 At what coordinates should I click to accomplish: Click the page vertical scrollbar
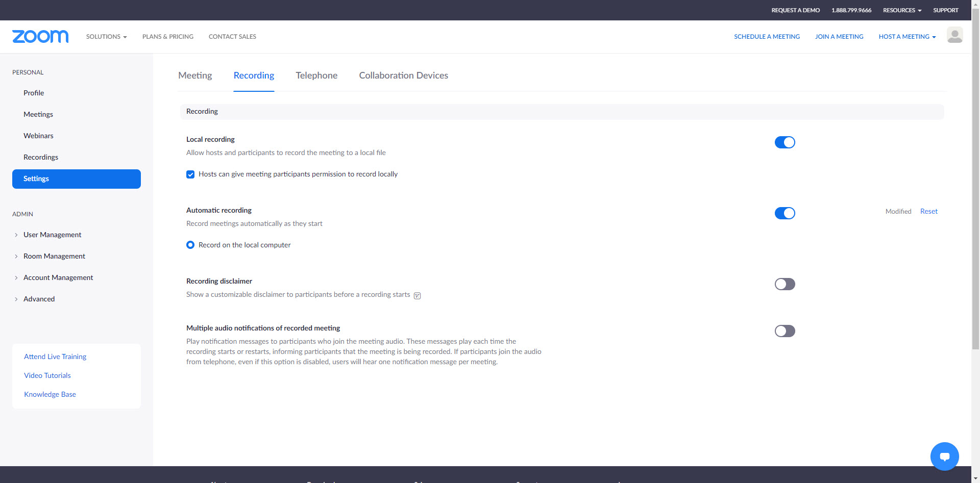pyautogui.click(x=975, y=179)
